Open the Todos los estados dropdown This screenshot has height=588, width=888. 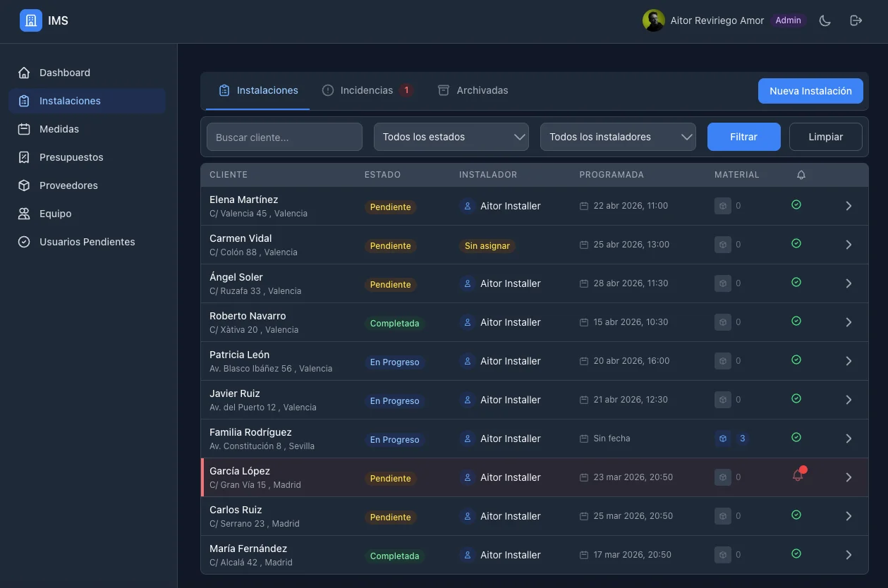pyautogui.click(x=451, y=137)
